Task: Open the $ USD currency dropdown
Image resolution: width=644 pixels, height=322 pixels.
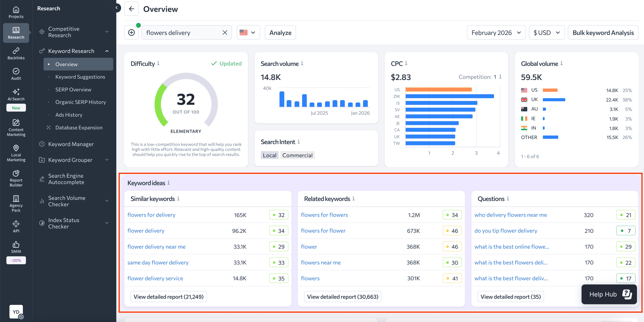Action: coord(546,33)
